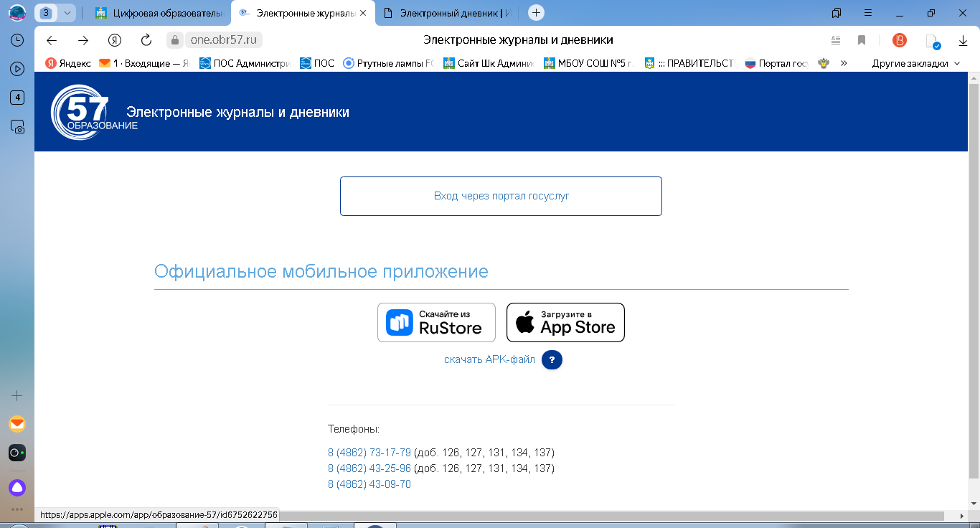Click the bookmark page icon
Screen dimensions: 980x528
pyautogui.click(x=862, y=40)
